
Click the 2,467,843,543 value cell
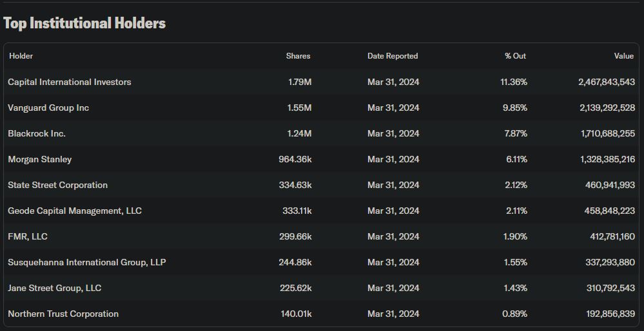pos(606,82)
